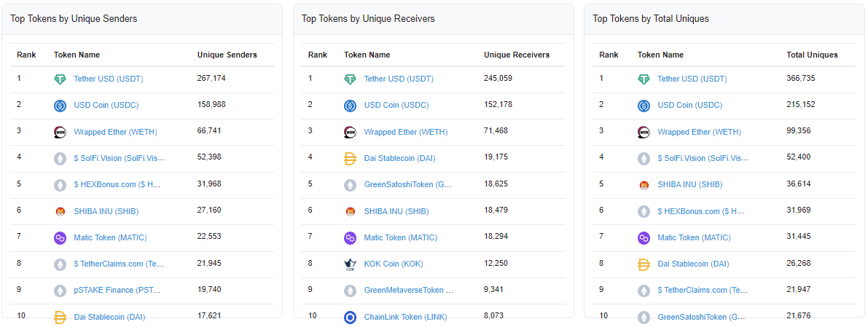Open pSTAKE Finance link in Unique Senders
The width and height of the screenshot is (868, 327).
point(118,291)
